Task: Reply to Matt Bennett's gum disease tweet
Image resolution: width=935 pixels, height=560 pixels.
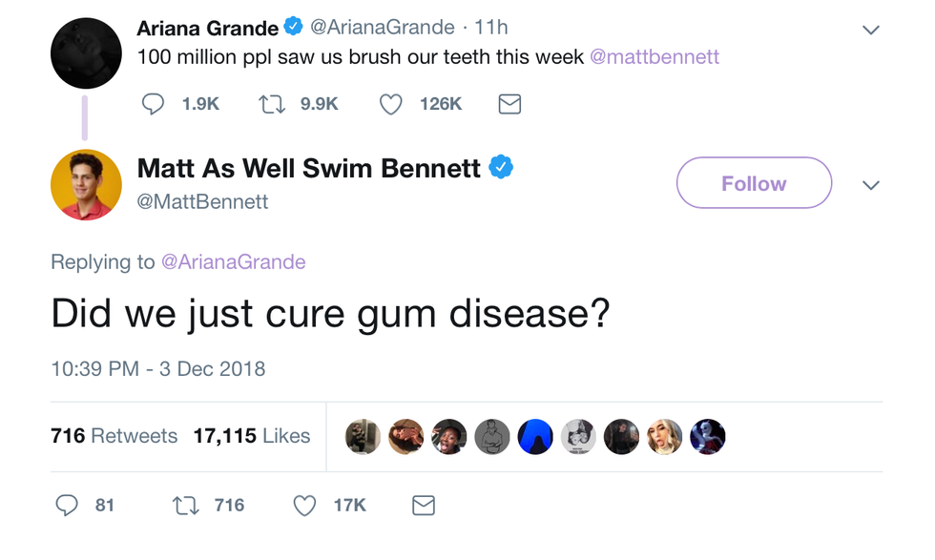Action: pyautogui.click(x=67, y=505)
